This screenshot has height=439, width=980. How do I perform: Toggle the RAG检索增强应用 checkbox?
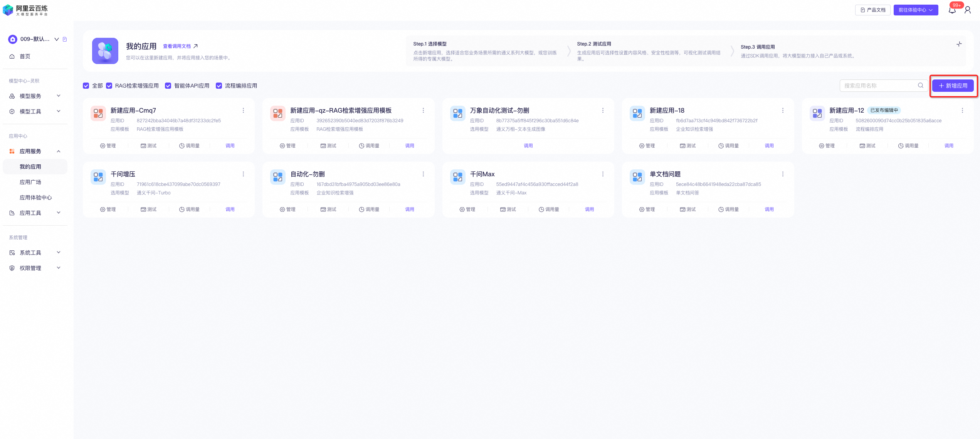coord(109,86)
